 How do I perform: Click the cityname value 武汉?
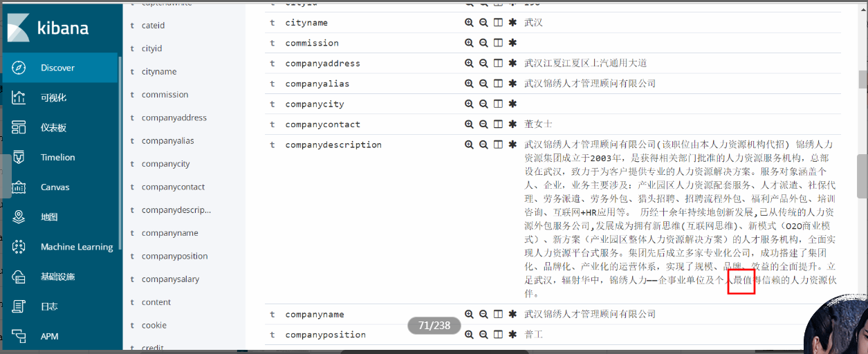point(533,22)
